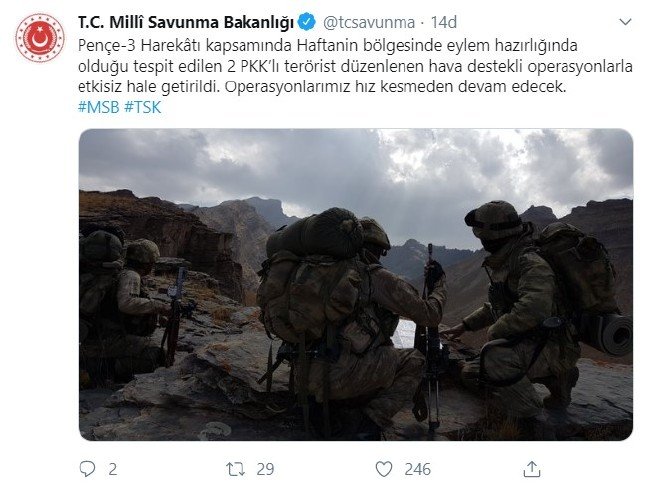Follow the #TSK hashtag
The width and height of the screenshot is (648, 490).
pos(142,107)
